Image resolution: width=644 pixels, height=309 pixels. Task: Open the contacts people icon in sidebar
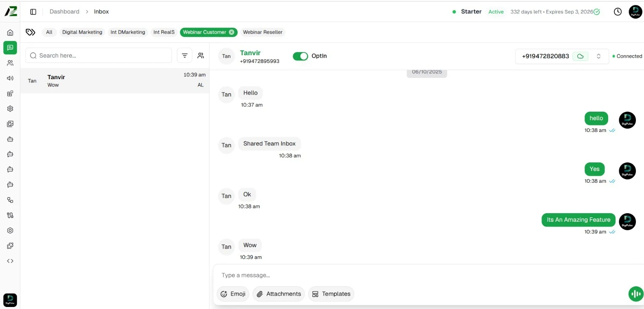[10, 63]
